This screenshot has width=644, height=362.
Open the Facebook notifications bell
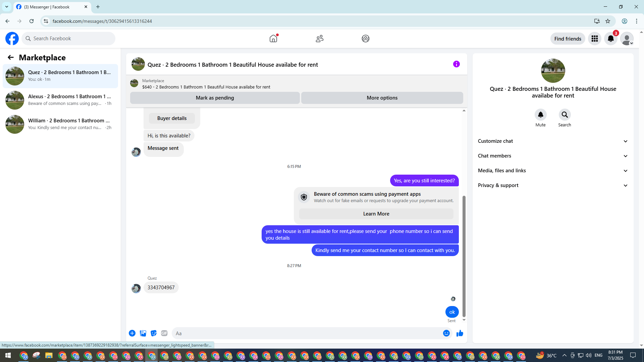point(610,39)
